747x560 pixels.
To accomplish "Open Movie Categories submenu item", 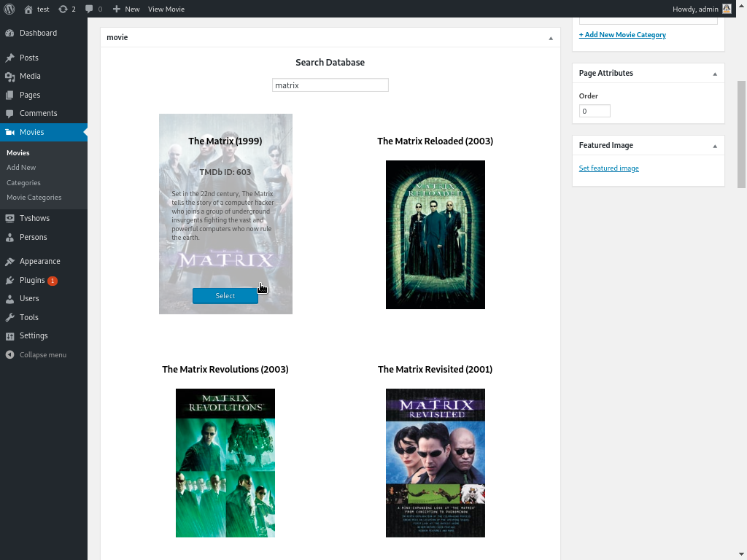I will coord(34,198).
